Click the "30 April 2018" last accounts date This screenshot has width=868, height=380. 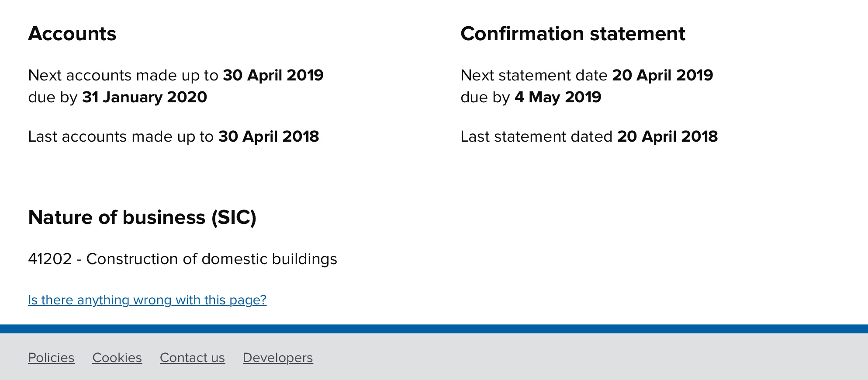pos(269,136)
